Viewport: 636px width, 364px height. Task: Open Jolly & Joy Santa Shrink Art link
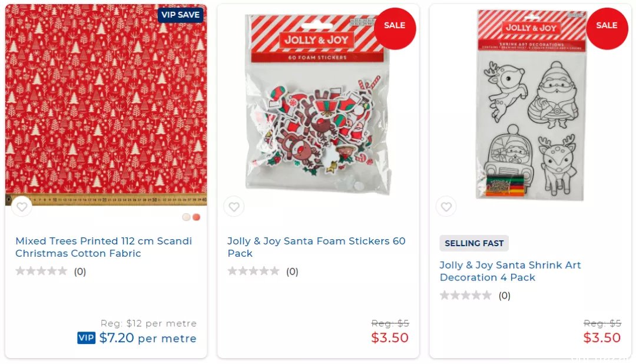click(x=510, y=271)
